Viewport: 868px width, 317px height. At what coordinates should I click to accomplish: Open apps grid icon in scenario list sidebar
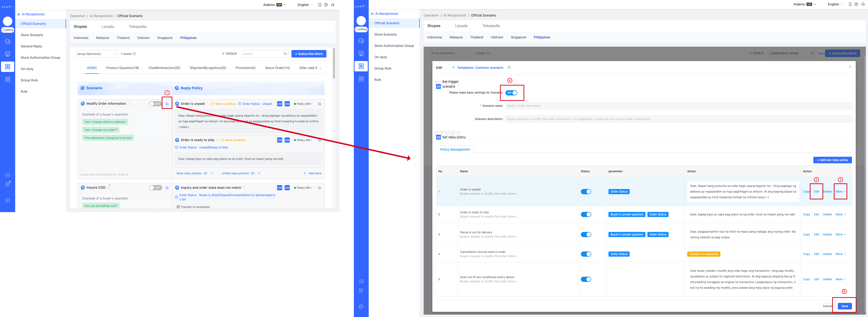coord(7,79)
